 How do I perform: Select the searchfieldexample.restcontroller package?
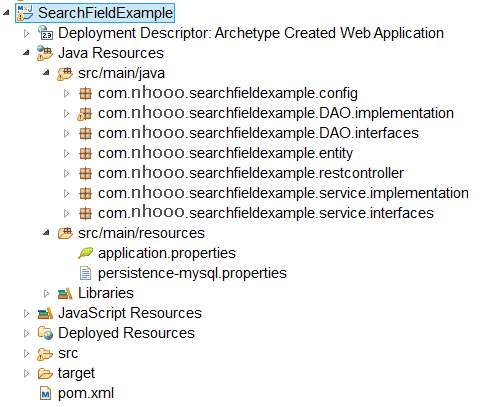pyautogui.click(x=251, y=173)
